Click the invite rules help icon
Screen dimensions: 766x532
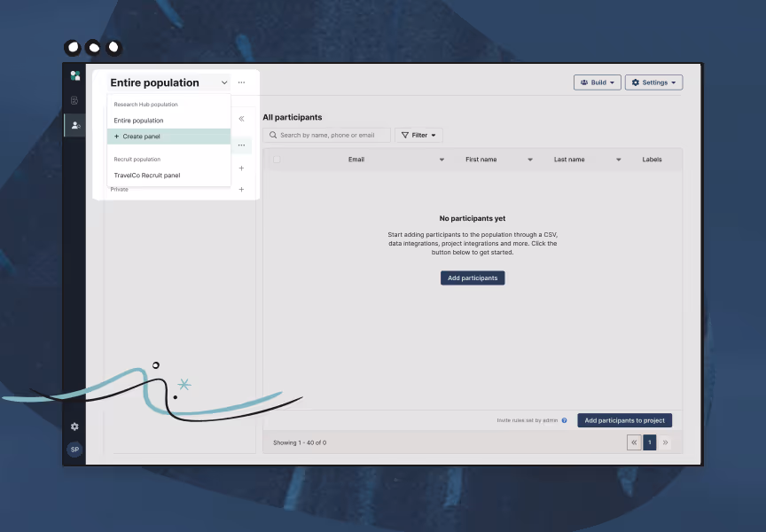pyautogui.click(x=564, y=420)
